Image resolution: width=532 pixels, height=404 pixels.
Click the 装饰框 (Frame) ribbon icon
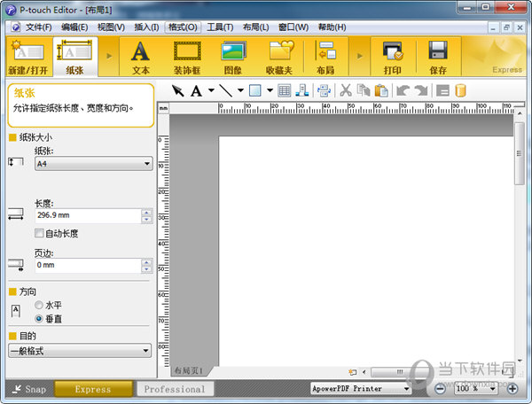(187, 57)
